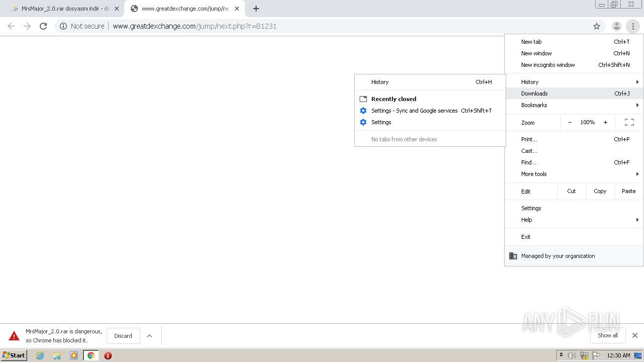Click the Action Center flag icon

point(596,355)
